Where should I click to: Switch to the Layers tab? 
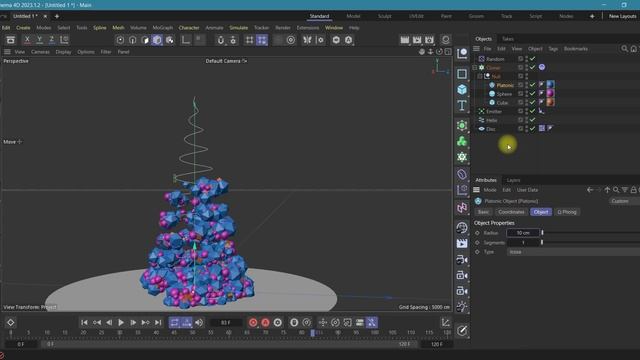pos(513,180)
